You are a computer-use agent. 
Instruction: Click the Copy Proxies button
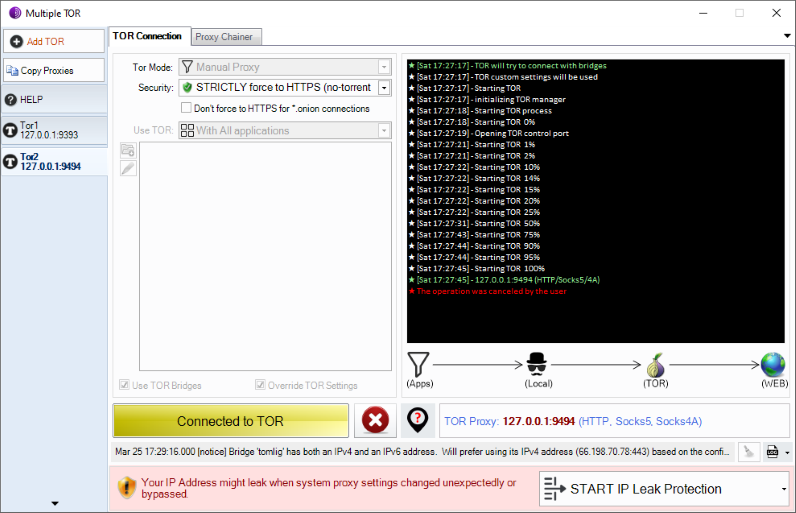54,71
